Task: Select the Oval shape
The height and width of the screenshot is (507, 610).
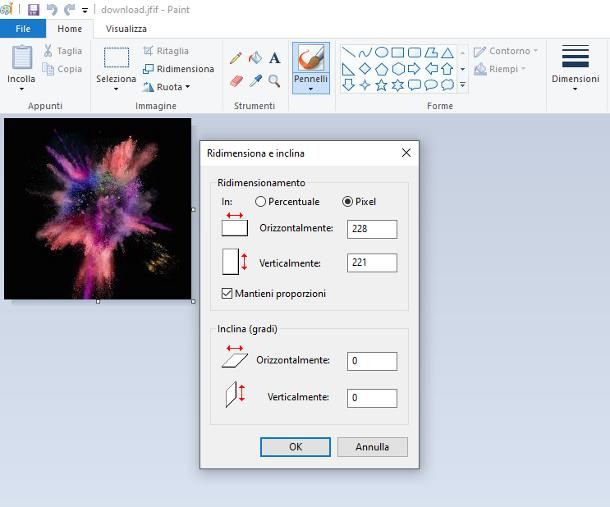Action: 381,52
